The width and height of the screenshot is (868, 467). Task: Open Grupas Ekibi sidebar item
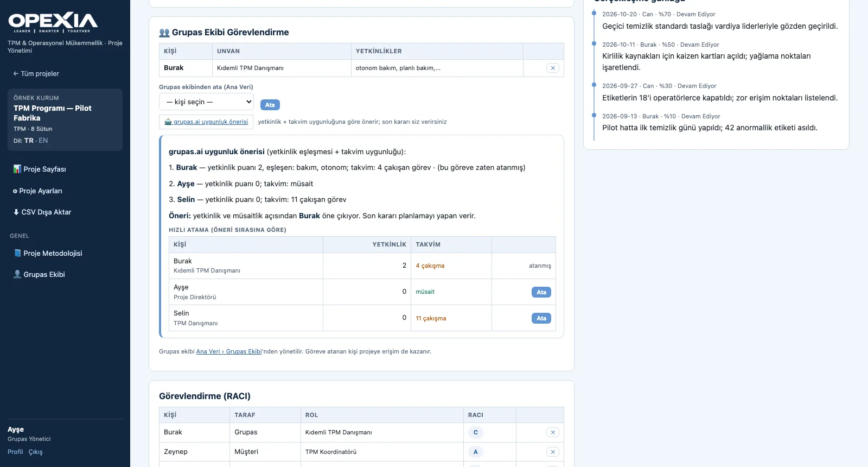39,275
